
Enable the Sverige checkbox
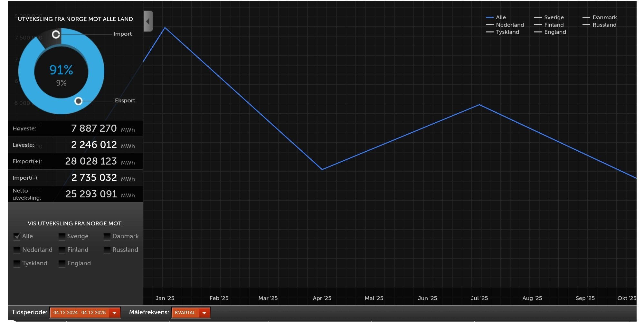pyautogui.click(x=62, y=236)
